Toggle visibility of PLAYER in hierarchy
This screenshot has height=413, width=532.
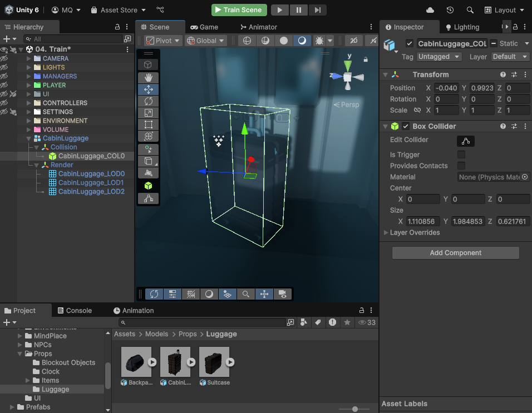4,85
